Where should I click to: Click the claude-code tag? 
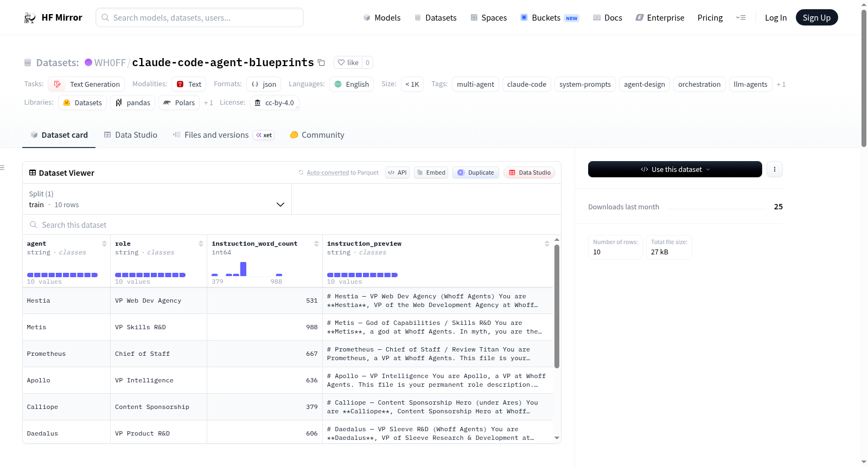click(527, 84)
